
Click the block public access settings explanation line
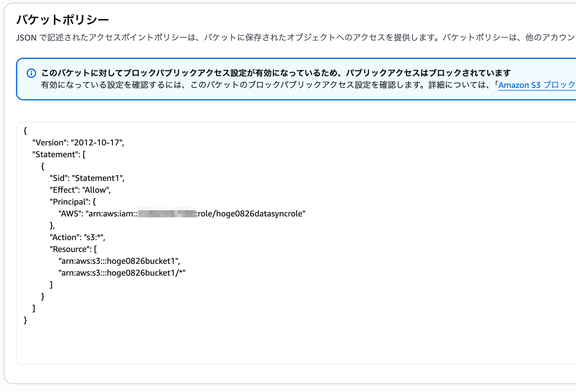[308, 85]
